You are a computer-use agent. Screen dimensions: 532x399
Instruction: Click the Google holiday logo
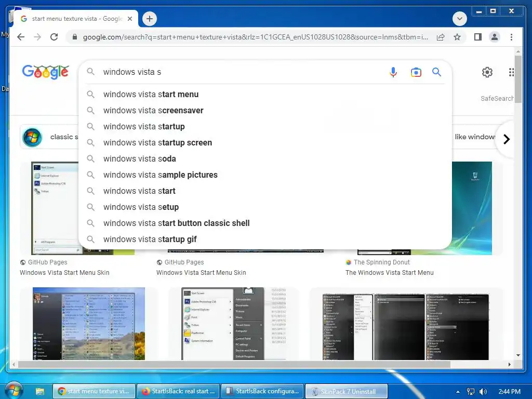tap(46, 72)
